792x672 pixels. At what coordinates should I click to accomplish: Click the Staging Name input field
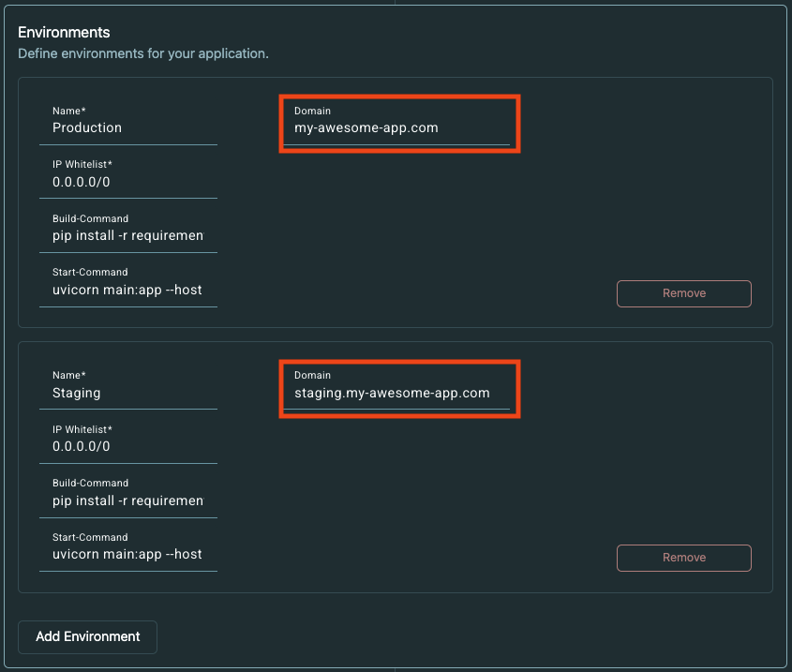[x=128, y=393]
